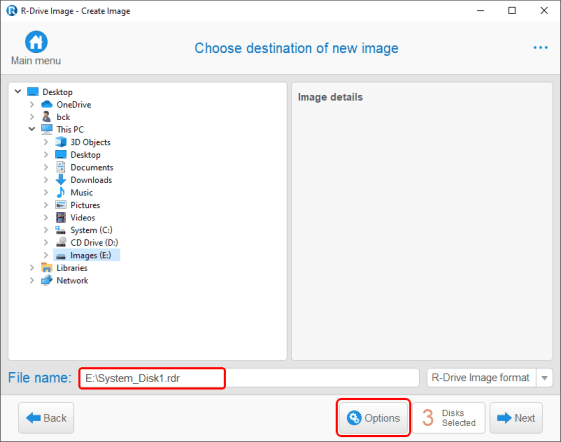Open the three-dots more menu

pyautogui.click(x=540, y=48)
